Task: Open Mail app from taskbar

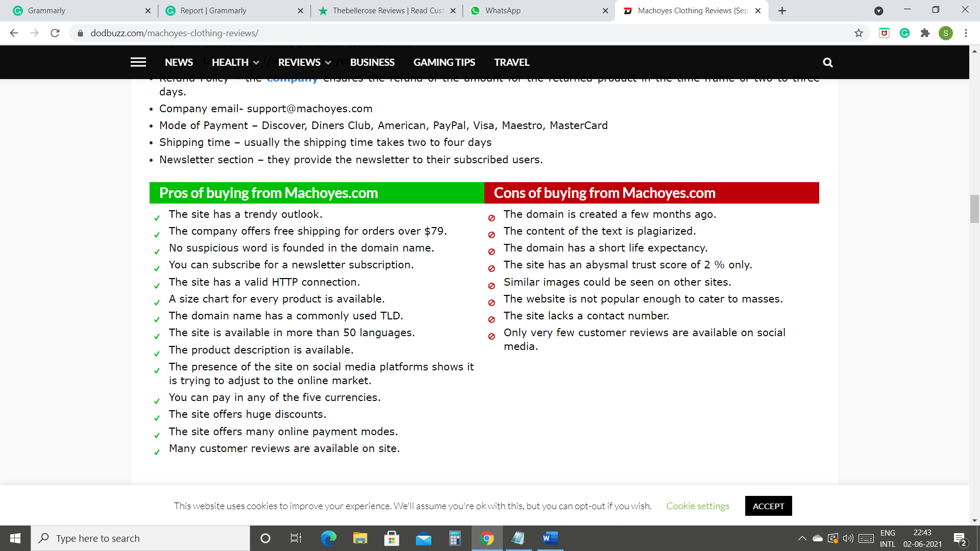Action: point(423,538)
